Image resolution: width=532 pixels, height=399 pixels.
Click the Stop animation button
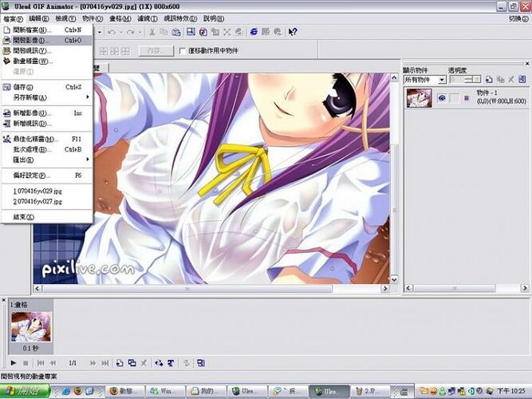[x=26, y=363]
